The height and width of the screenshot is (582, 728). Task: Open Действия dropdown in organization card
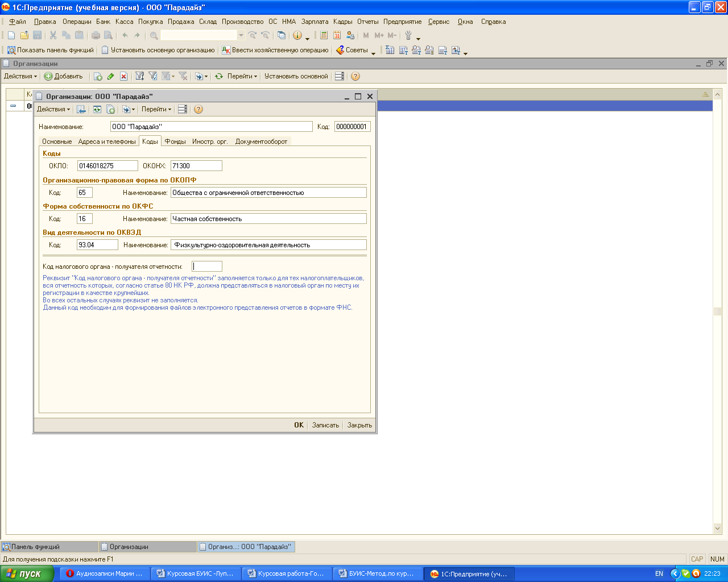pos(53,109)
